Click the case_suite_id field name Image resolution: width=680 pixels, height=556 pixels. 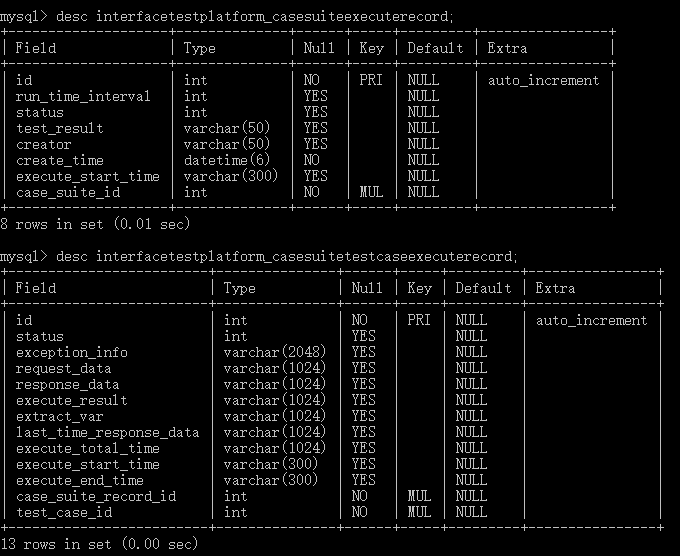pos(68,192)
